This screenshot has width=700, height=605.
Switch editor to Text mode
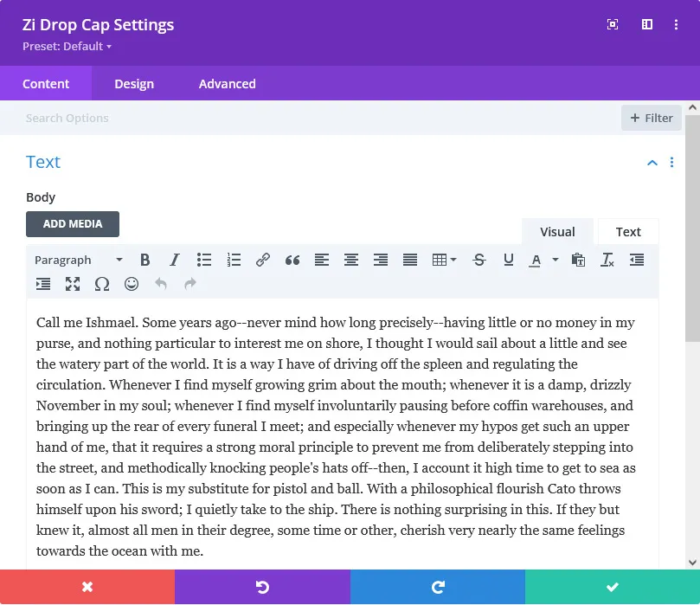[x=628, y=232]
